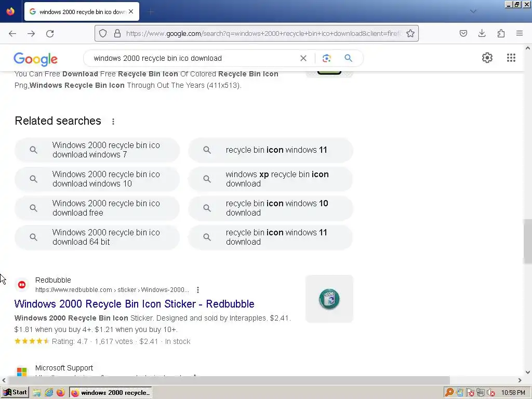Select 'windows xp recycle bin icon download'
The width and height of the screenshot is (532, 399).
271,179
